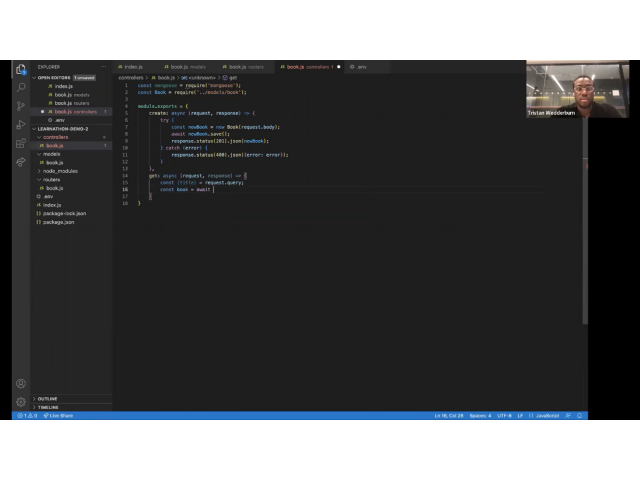Viewport: 640px width, 480px height.
Task: Open the Extensions view
Action: tap(21, 144)
